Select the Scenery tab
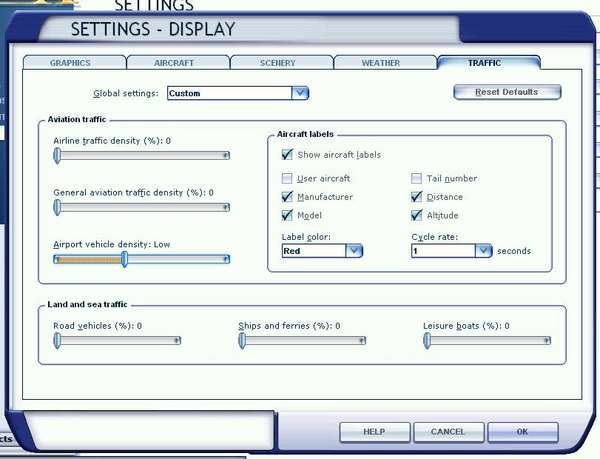The image size is (600, 459). (282, 63)
